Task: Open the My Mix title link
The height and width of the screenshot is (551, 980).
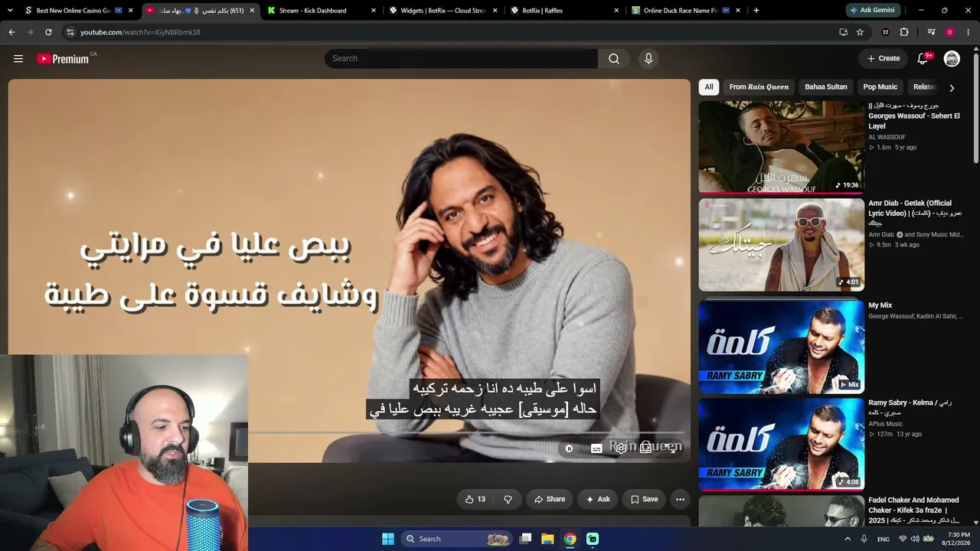Action: [x=880, y=305]
